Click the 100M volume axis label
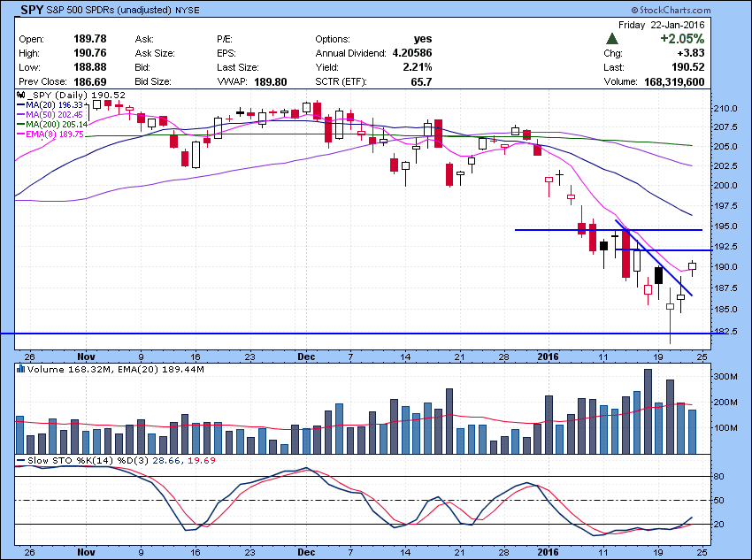 click(x=725, y=427)
